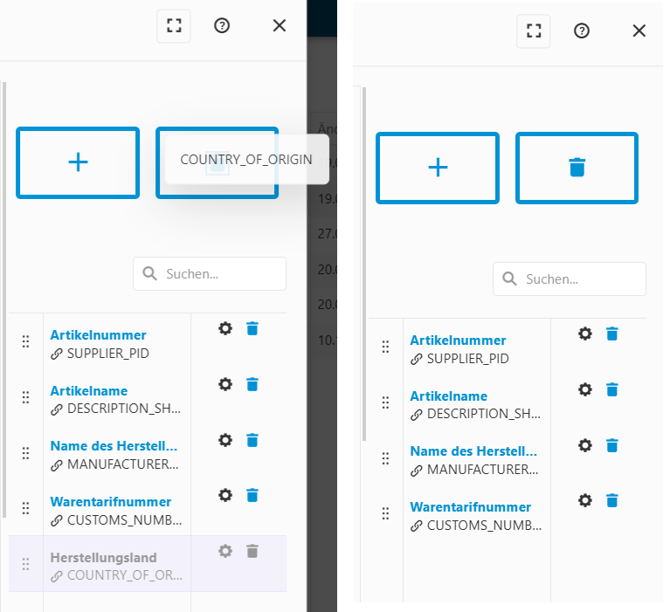
Task: Click the large plus button in the left panel
Action: pyautogui.click(x=78, y=163)
